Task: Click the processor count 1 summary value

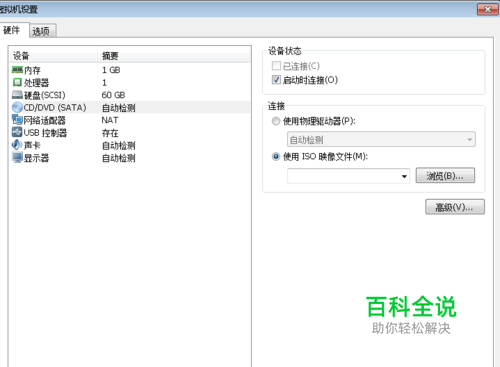Action: pos(104,82)
